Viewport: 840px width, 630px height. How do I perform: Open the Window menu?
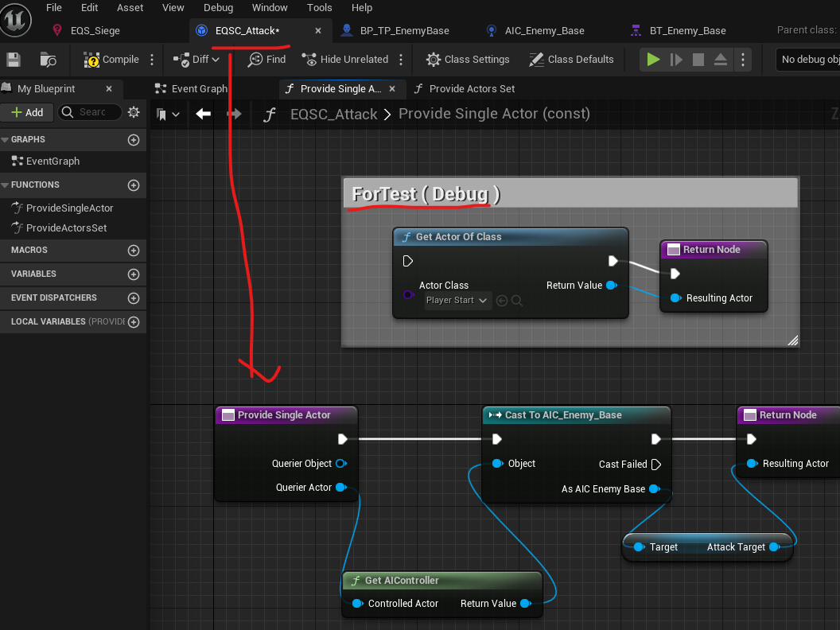pyautogui.click(x=270, y=7)
